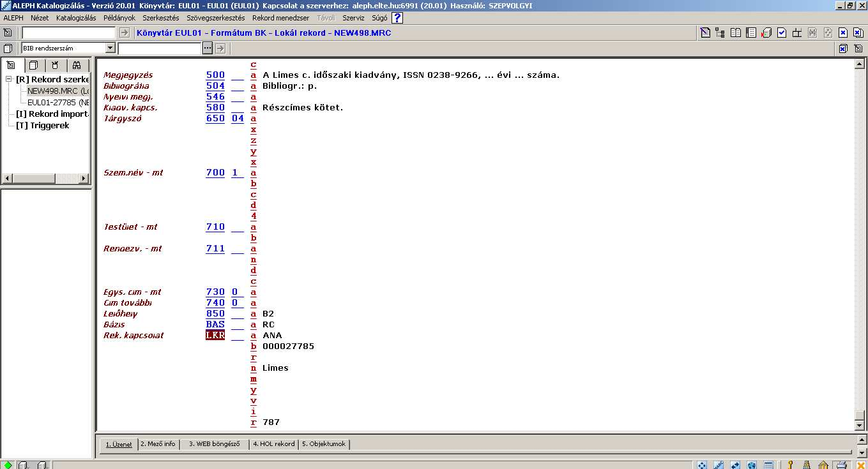Click the text 'Részcímes kötet.'

point(303,108)
